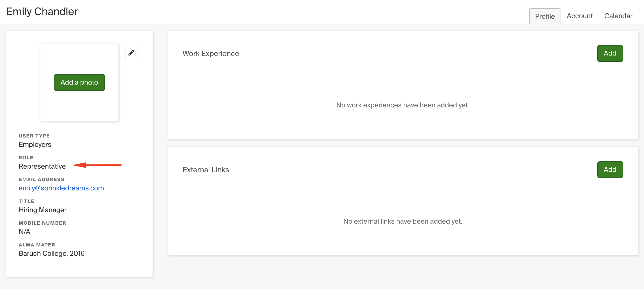Open the Calendar tab
This screenshot has width=644, height=289.
pyautogui.click(x=618, y=16)
